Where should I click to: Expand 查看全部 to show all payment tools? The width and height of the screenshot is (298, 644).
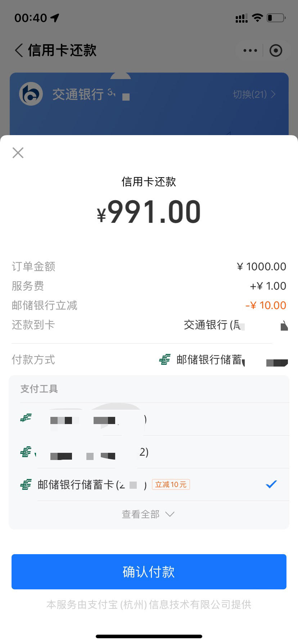pyautogui.click(x=148, y=514)
